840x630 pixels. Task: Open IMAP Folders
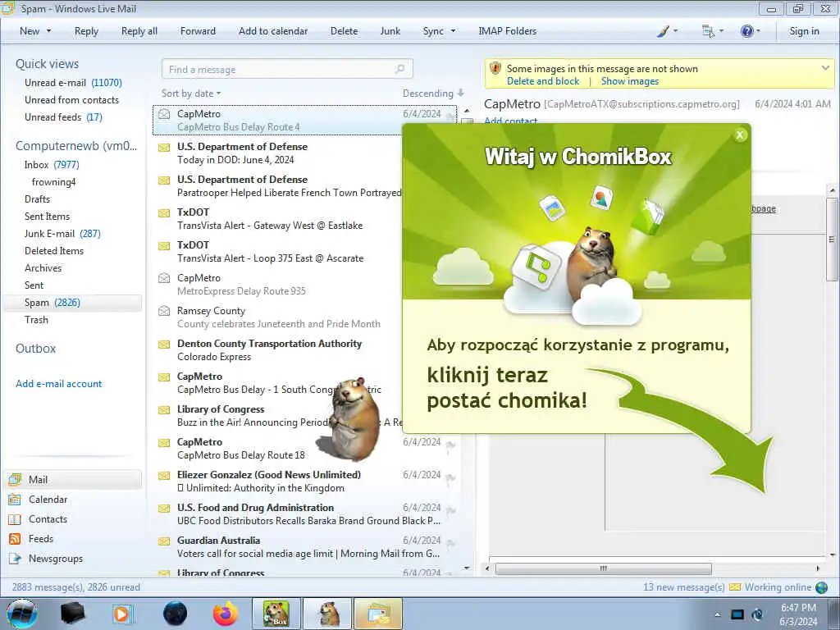(507, 31)
